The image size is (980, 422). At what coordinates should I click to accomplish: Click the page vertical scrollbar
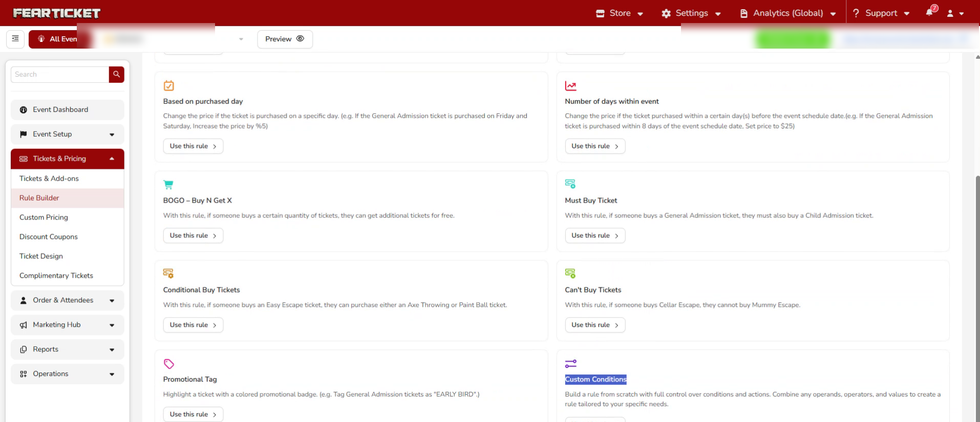pos(977,297)
